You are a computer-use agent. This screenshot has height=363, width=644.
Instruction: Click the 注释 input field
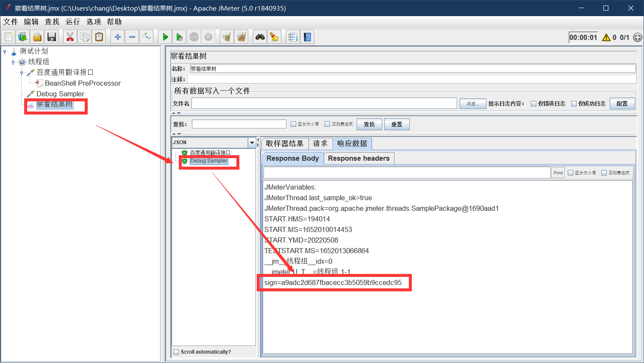coord(412,79)
